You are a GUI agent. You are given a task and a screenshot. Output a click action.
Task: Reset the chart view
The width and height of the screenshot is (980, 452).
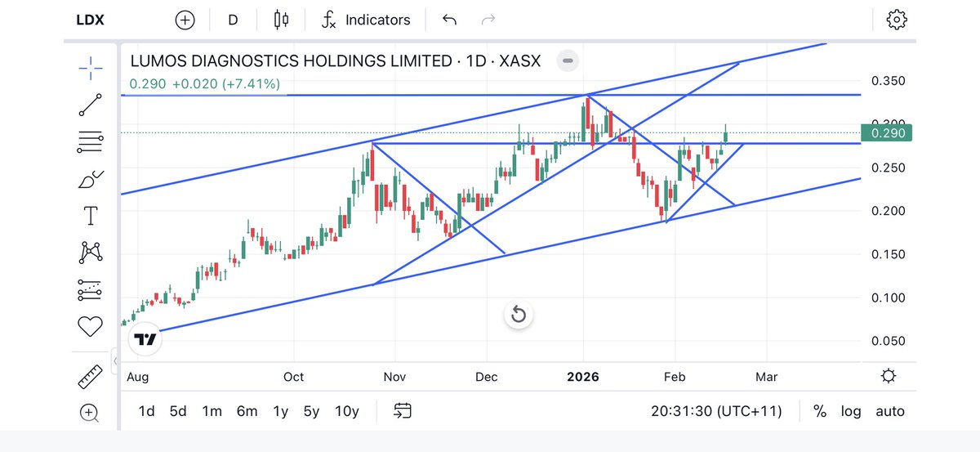(x=518, y=314)
